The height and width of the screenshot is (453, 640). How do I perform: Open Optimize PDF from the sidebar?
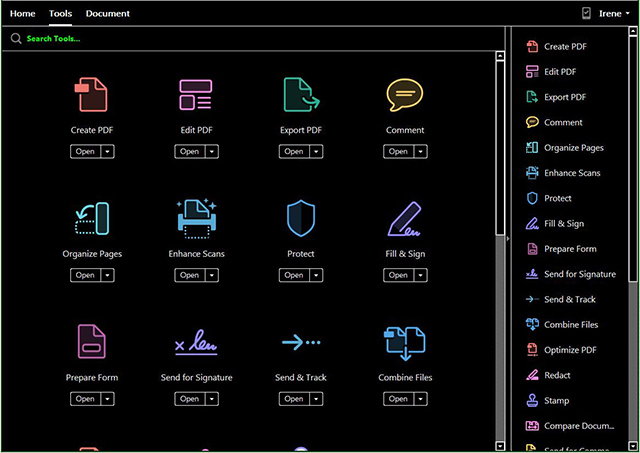pos(572,350)
